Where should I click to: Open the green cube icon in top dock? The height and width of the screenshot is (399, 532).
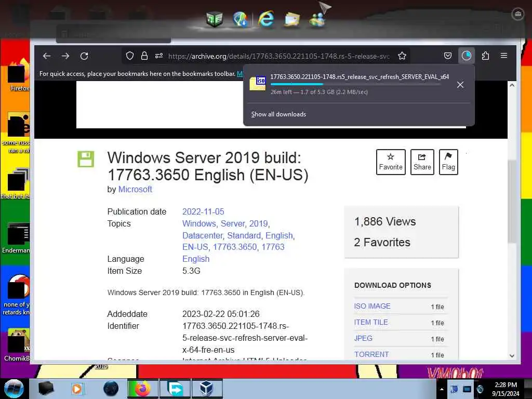coord(215,19)
